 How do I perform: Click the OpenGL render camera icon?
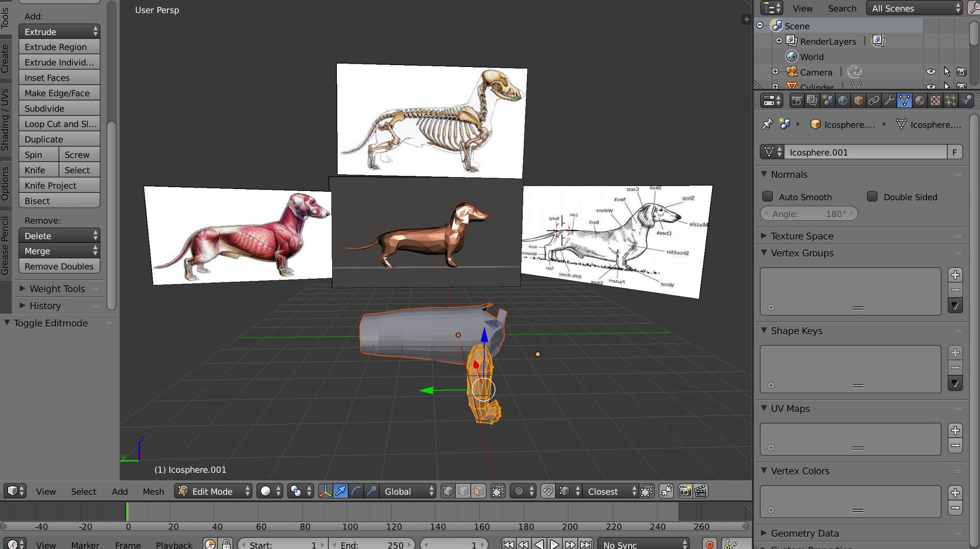pos(685,491)
